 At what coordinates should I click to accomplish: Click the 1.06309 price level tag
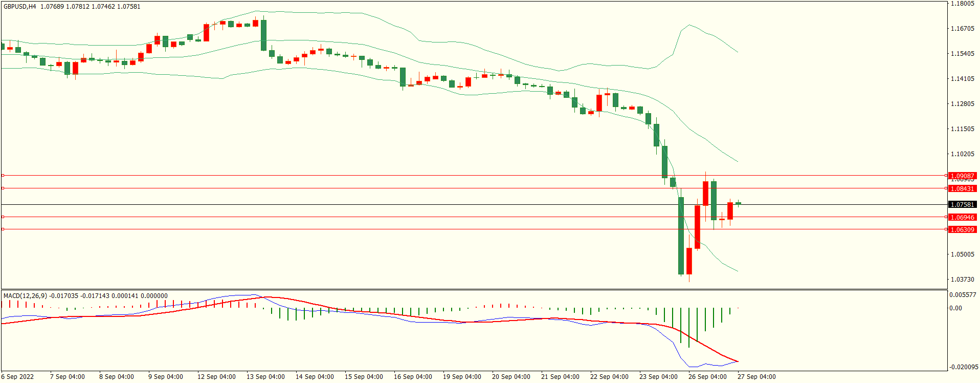pos(962,229)
